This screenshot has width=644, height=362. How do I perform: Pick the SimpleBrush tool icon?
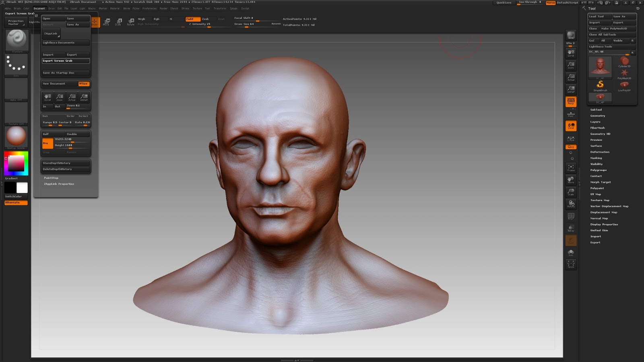[x=600, y=85]
